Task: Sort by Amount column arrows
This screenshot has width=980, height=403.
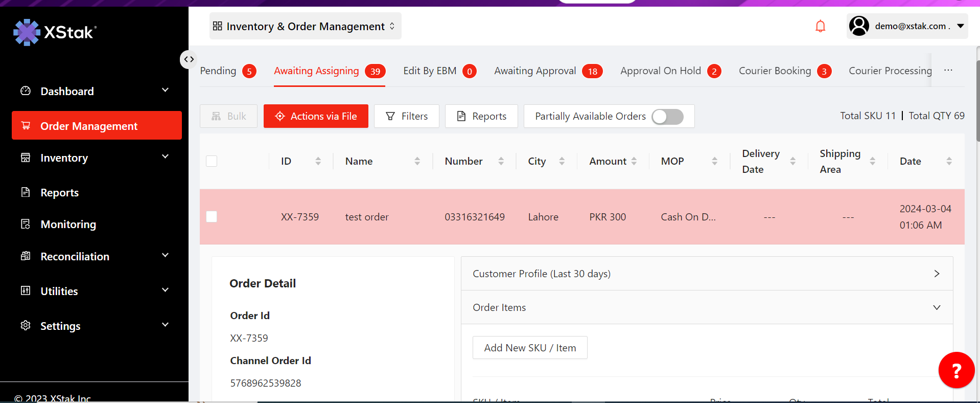Action: point(634,161)
